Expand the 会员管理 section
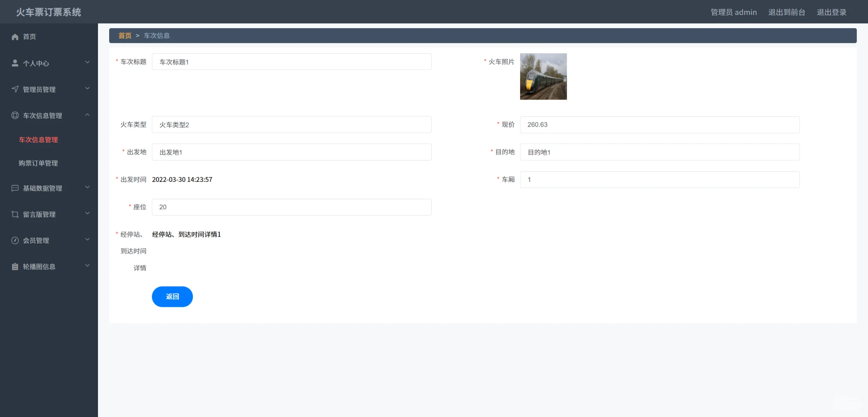 click(87, 240)
